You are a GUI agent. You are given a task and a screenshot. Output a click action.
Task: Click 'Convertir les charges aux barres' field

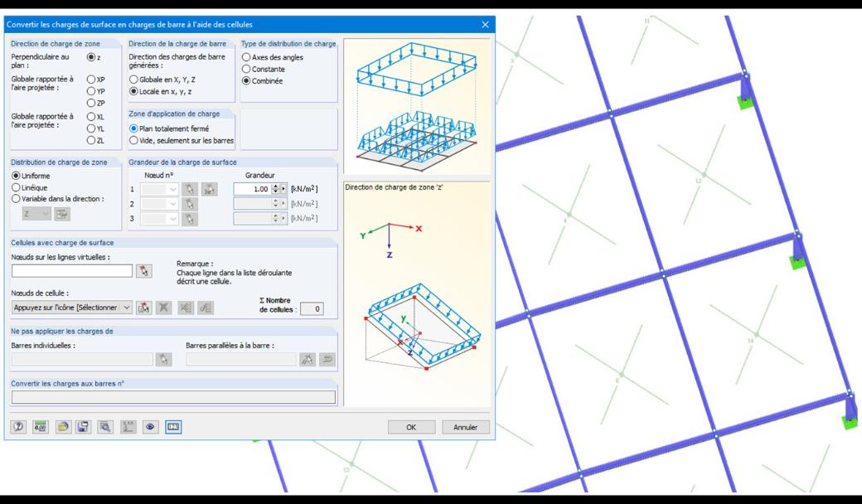pyautogui.click(x=173, y=397)
